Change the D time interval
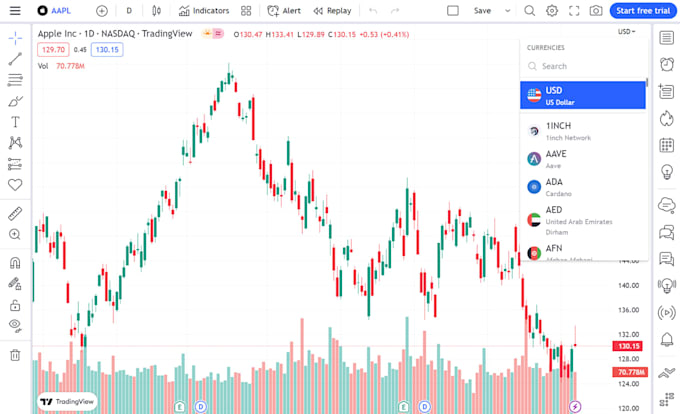 (129, 11)
